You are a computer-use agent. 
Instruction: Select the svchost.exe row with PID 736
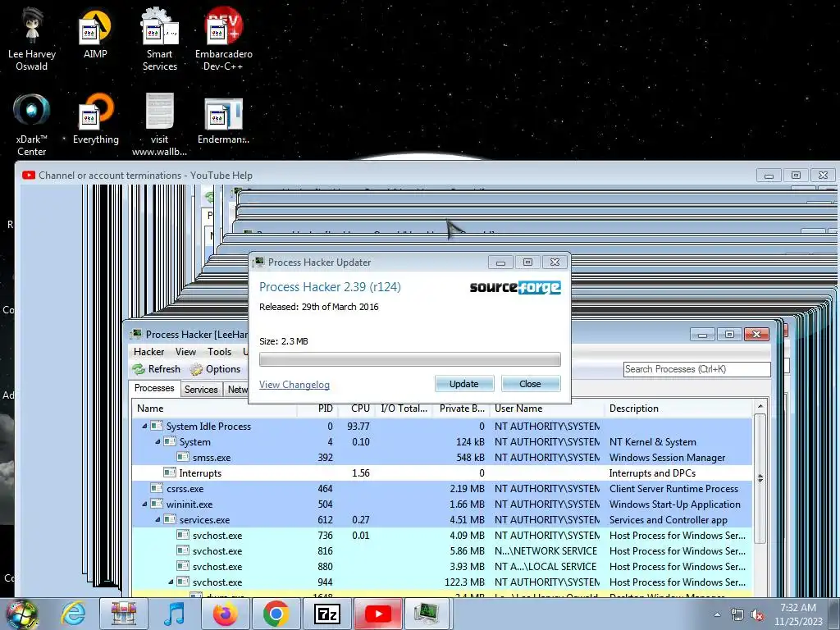(x=442, y=535)
